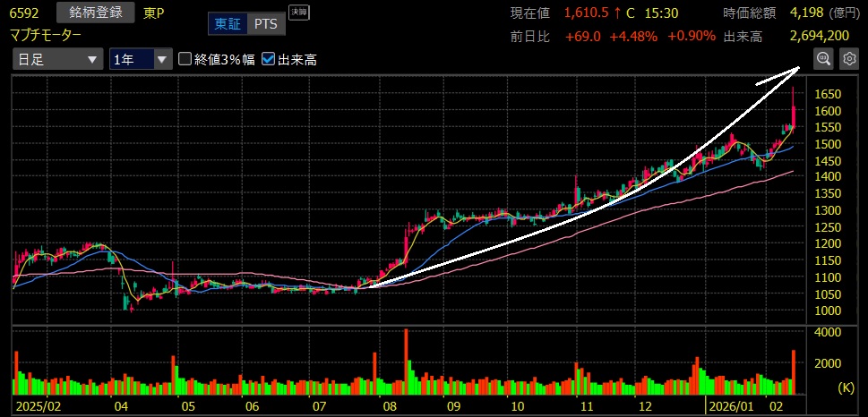The width and height of the screenshot is (868, 417).
Task: Switch to the PTS tab
Action: point(265,24)
